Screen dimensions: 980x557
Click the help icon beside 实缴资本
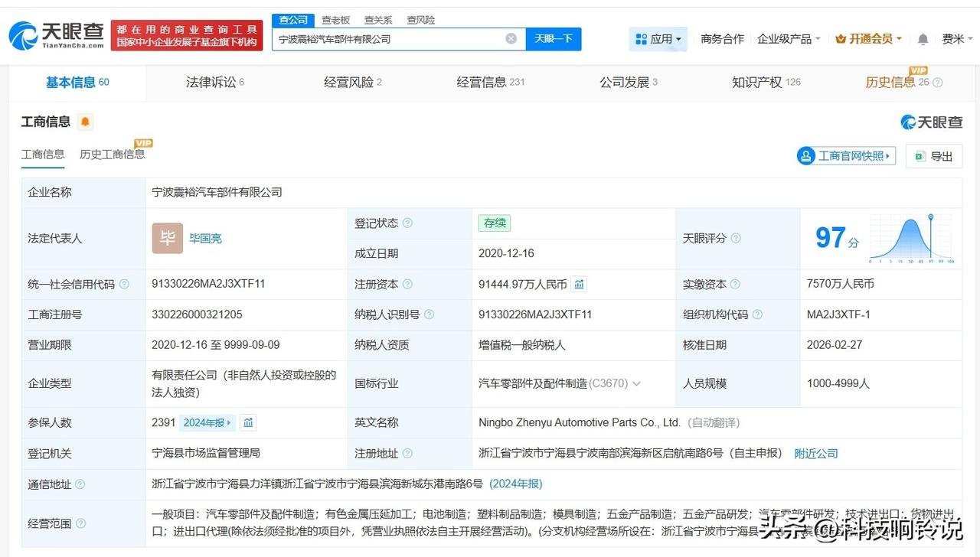coord(734,284)
